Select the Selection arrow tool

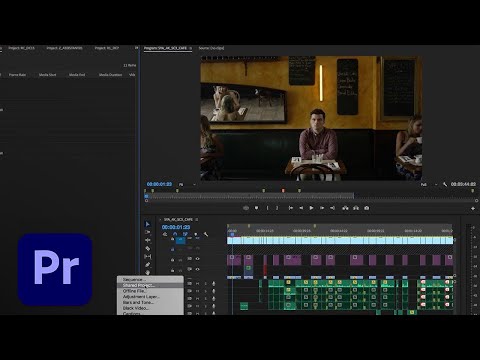148,224
